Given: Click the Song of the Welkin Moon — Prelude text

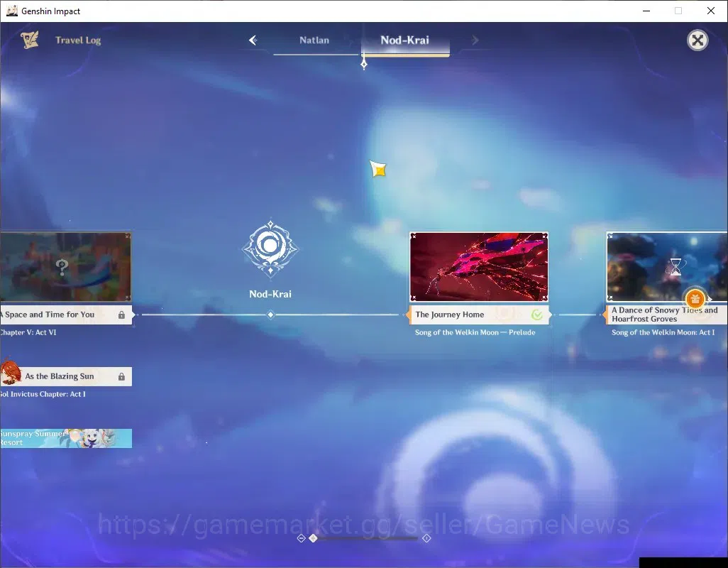Looking at the screenshot, I should click(475, 332).
